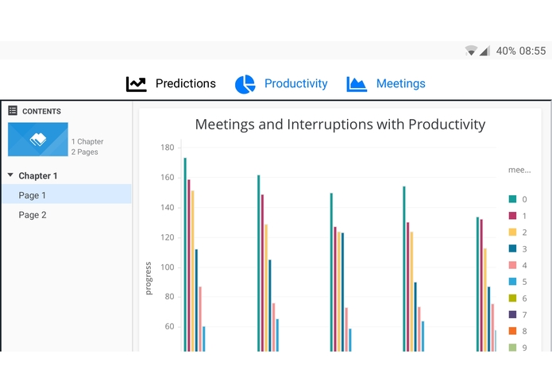552x392 pixels.
Task: Go to the Meetings tab
Action: [400, 83]
